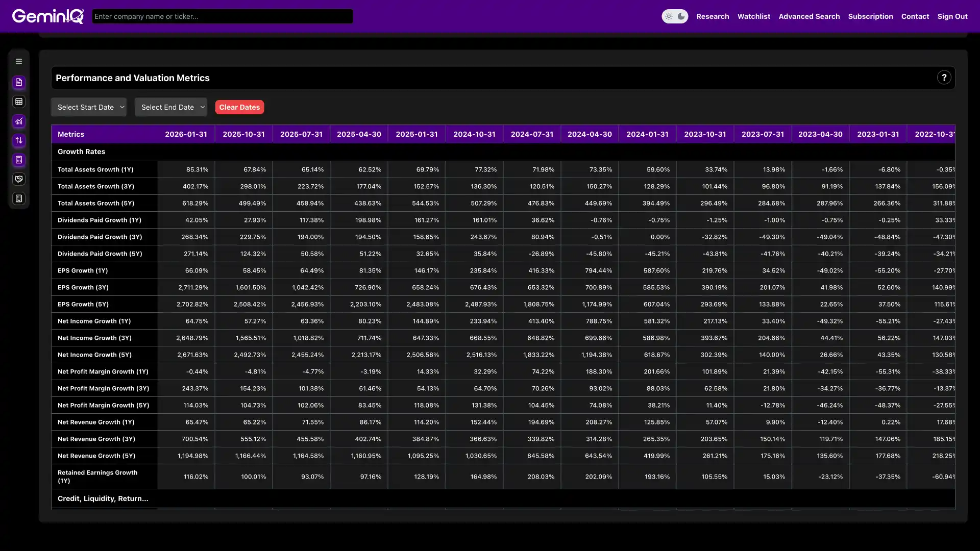Open the sidebar hamburger menu
This screenshot has width=980, height=551.
point(19,61)
